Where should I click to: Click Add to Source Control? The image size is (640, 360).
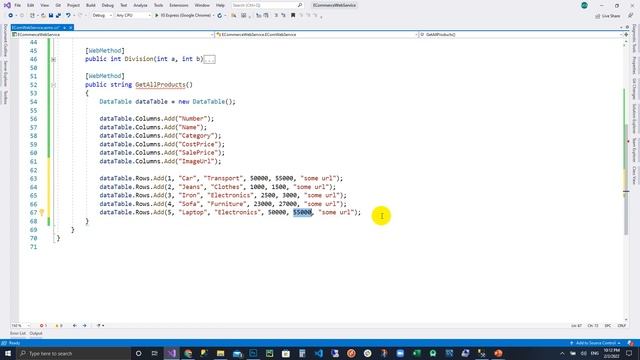coord(596,343)
